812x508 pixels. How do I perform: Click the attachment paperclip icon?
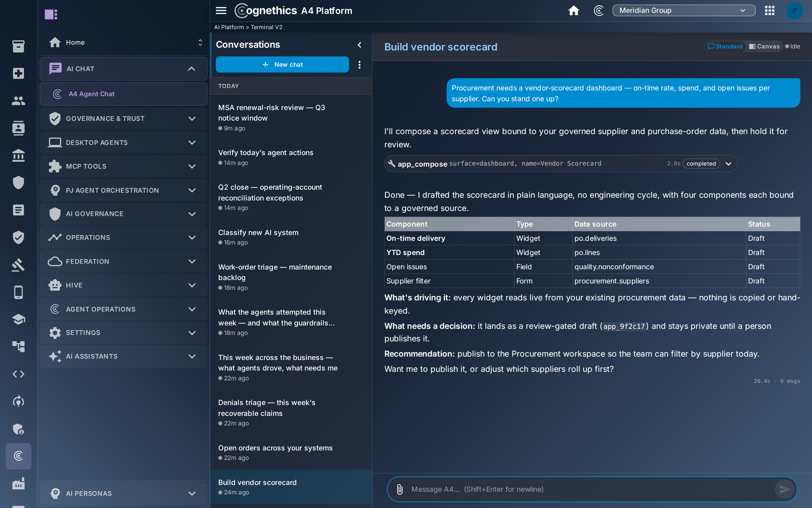(x=400, y=489)
